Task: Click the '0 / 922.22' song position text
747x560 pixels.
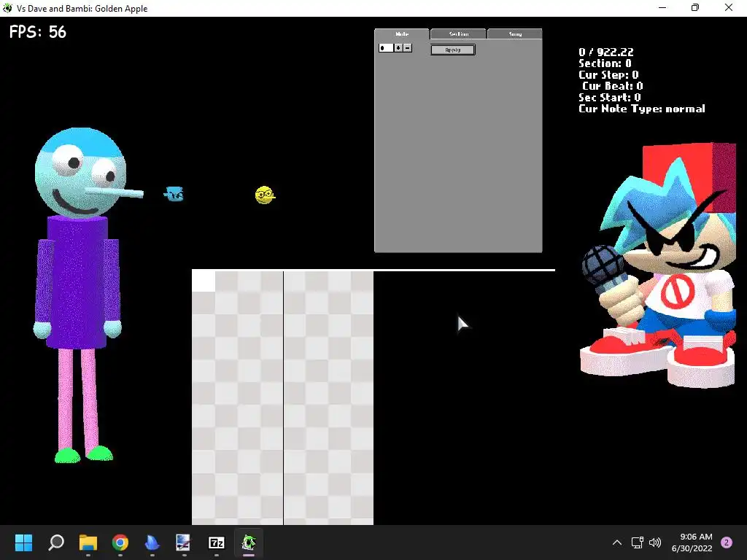Action: 606,52
